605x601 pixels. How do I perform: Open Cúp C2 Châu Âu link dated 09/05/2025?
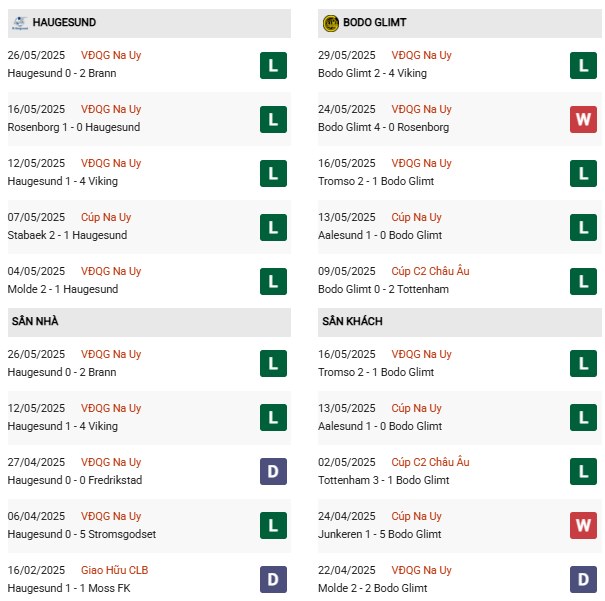point(430,271)
